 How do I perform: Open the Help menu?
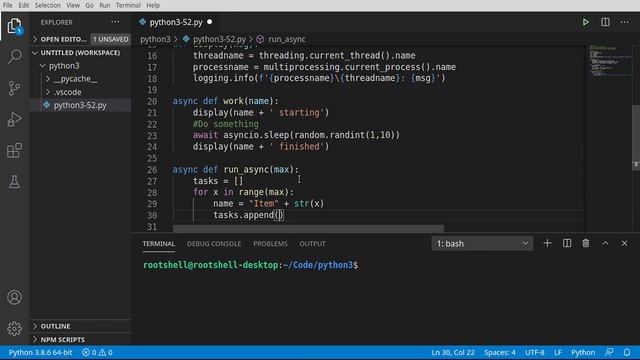pyautogui.click(x=153, y=5)
